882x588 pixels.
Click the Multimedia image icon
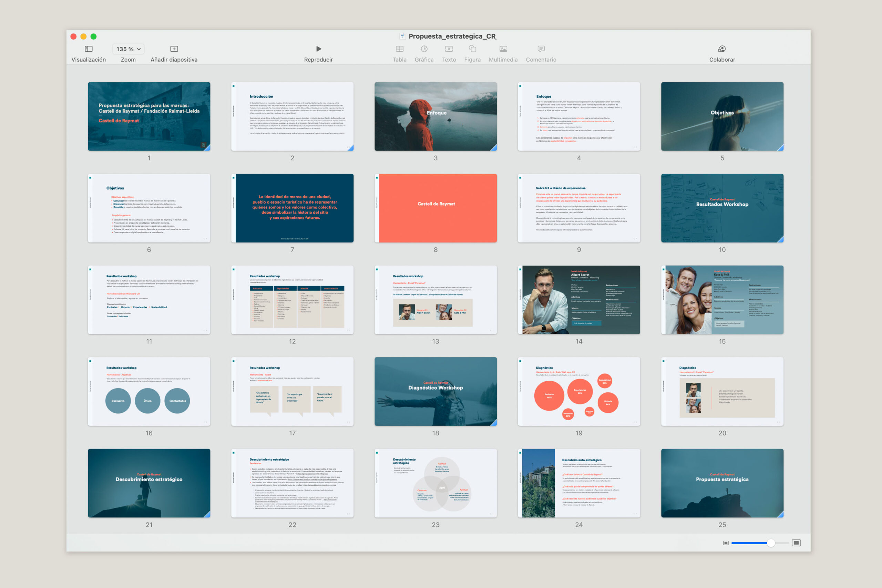(503, 49)
